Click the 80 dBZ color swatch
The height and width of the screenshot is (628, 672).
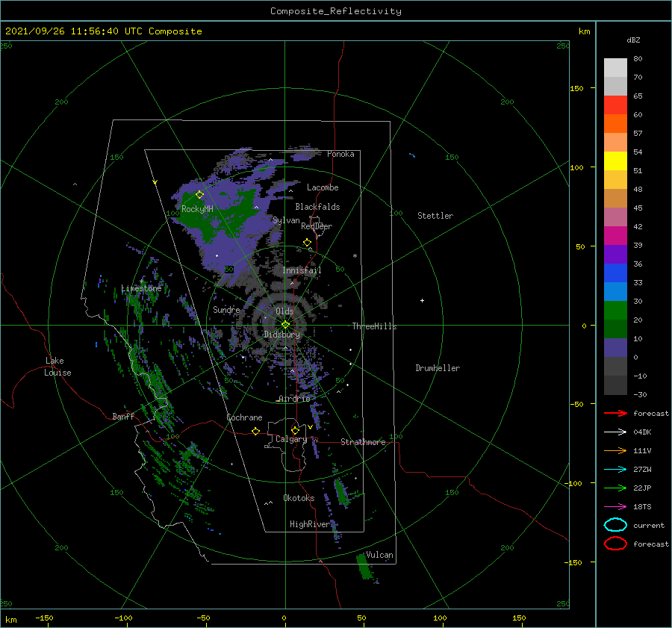point(615,68)
